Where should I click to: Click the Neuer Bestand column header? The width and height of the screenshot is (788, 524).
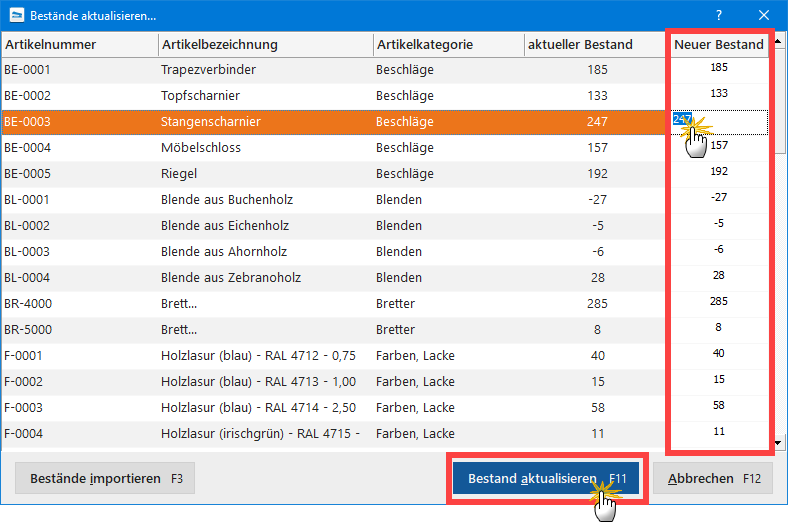click(719, 45)
